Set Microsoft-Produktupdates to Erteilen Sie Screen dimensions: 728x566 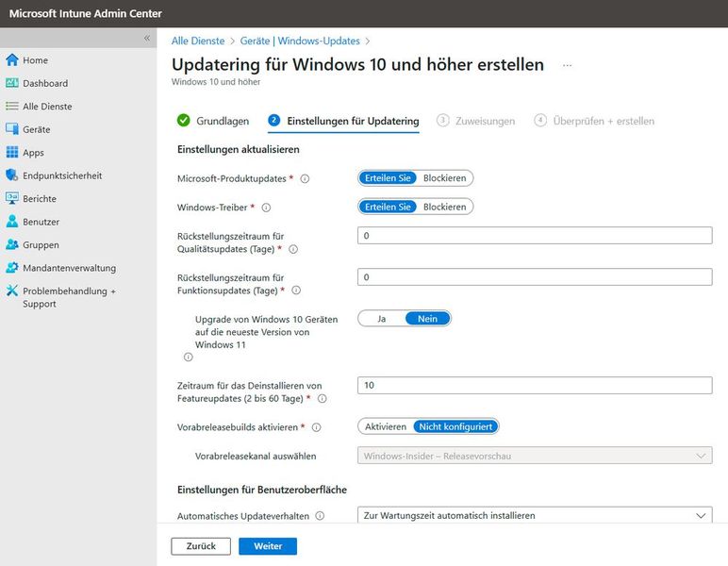388,178
